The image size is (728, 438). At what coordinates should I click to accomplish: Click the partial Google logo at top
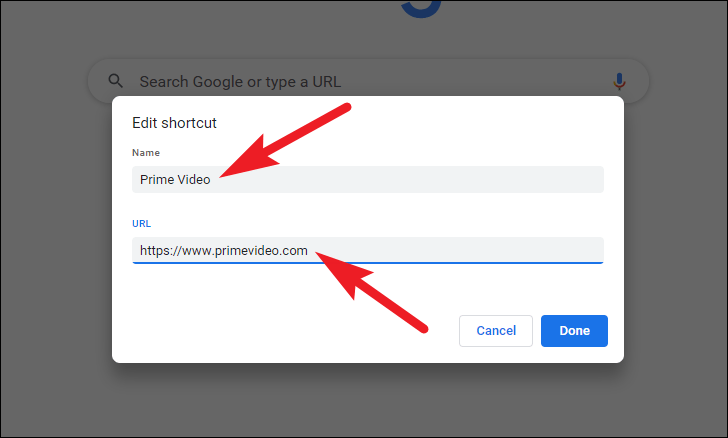coord(421,9)
